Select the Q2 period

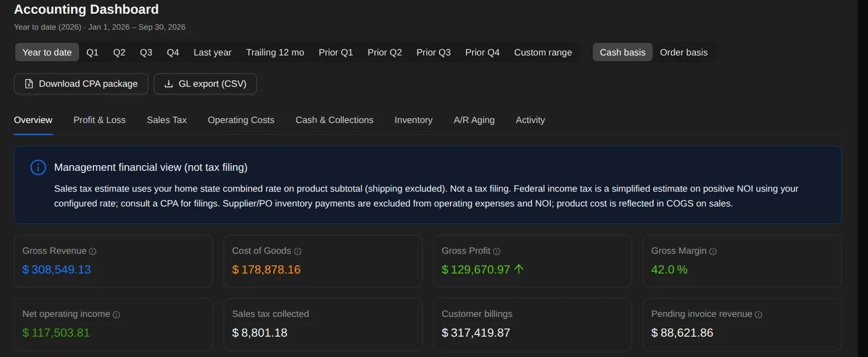point(119,52)
